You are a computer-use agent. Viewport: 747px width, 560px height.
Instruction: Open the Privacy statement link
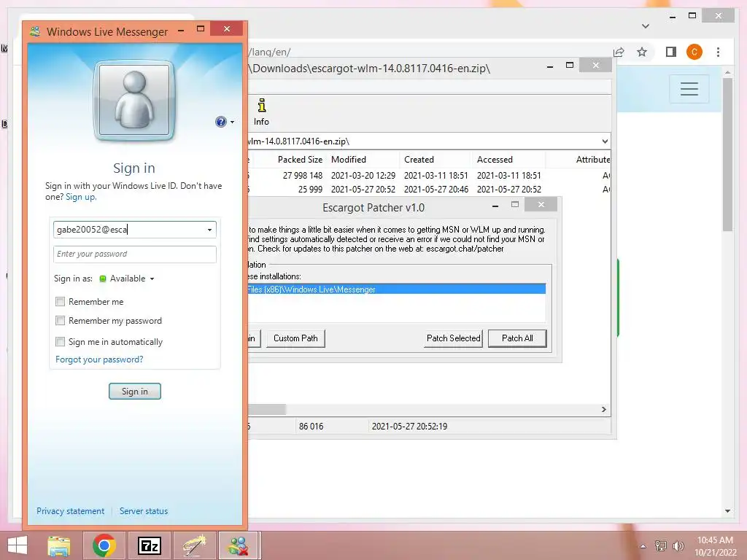point(71,511)
